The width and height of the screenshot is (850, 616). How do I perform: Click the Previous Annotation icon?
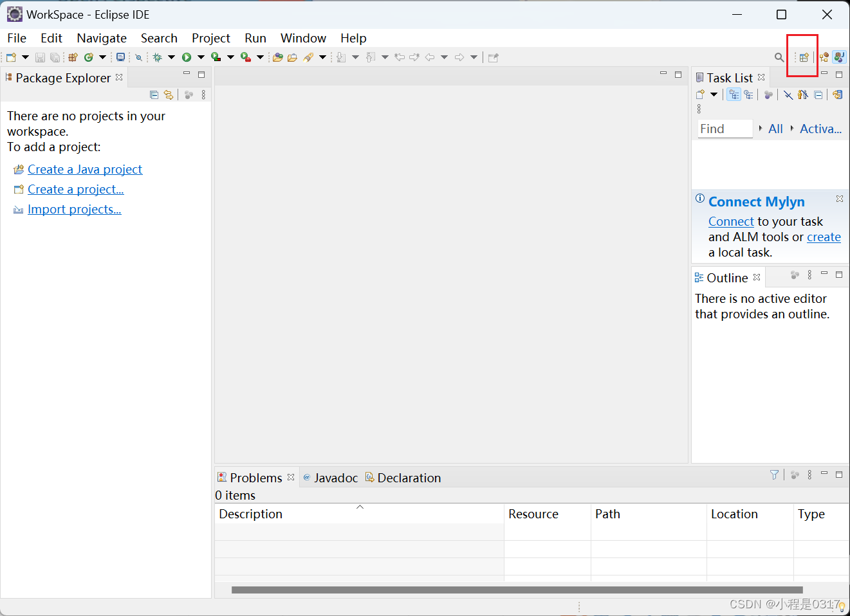tap(371, 57)
